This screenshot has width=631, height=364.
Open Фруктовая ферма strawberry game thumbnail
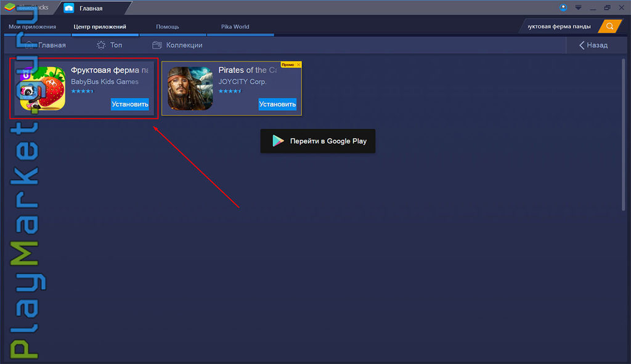43,89
